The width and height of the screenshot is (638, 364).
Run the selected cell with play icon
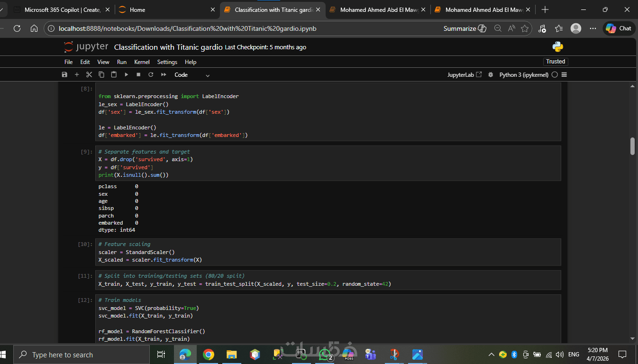pos(126,75)
